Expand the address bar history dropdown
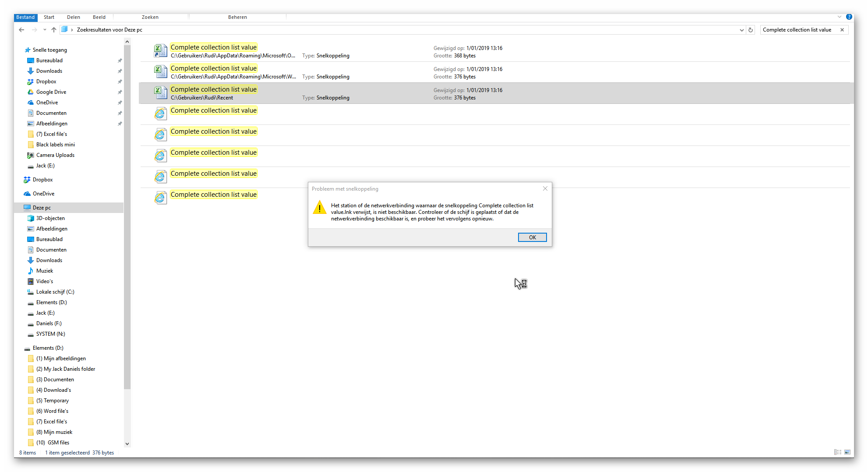 741,30
